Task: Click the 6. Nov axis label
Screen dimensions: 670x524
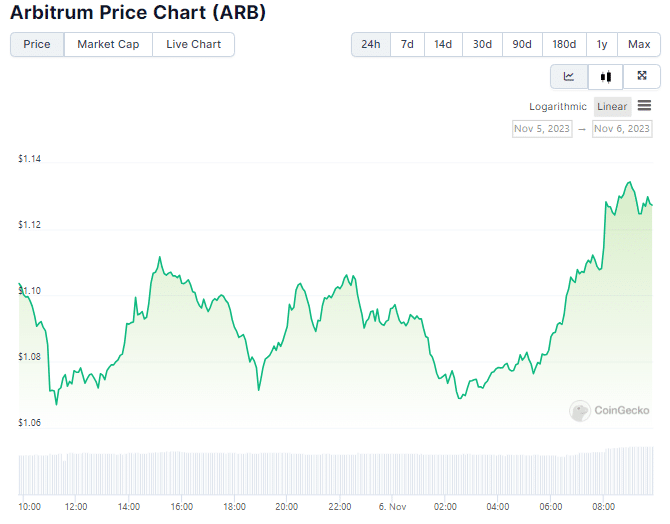Action: click(x=392, y=507)
